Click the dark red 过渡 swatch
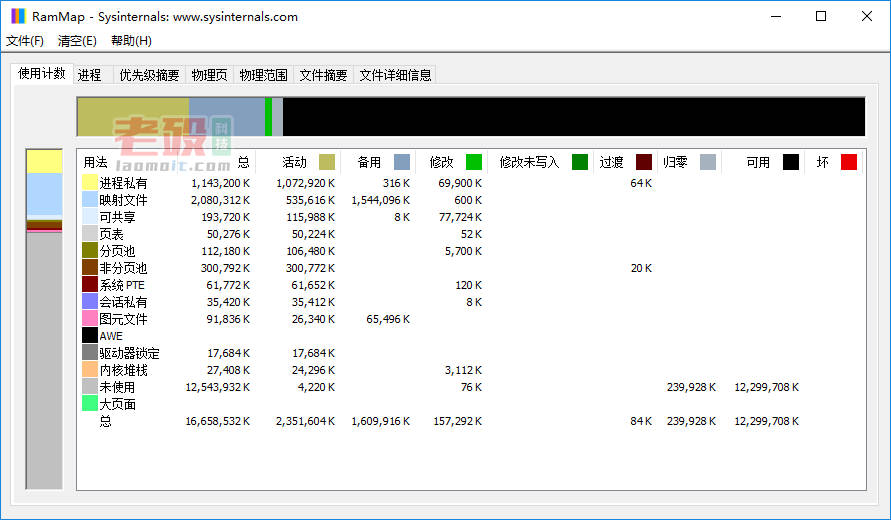The height and width of the screenshot is (520, 891). (x=644, y=162)
